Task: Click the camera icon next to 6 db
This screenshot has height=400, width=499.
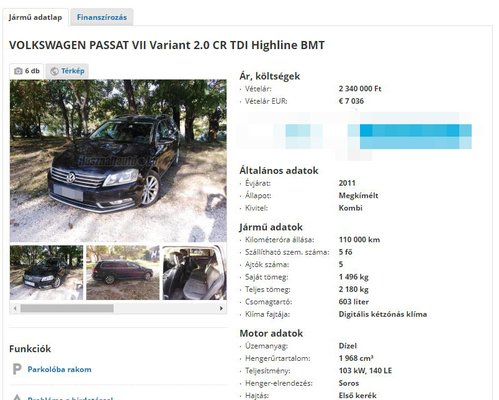Action: (x=18, y=71)
